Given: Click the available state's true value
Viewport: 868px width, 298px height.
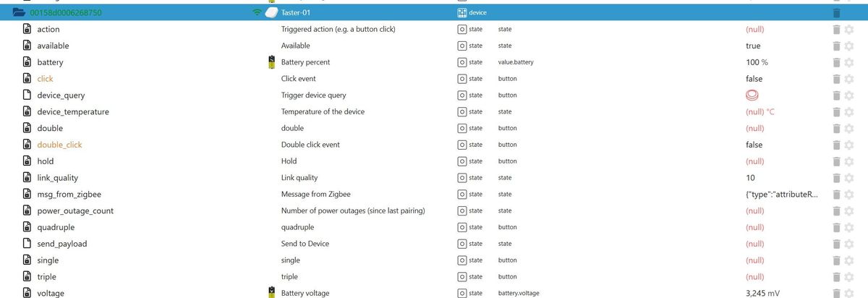Looking at the screenshot, I should coord(753,46).
